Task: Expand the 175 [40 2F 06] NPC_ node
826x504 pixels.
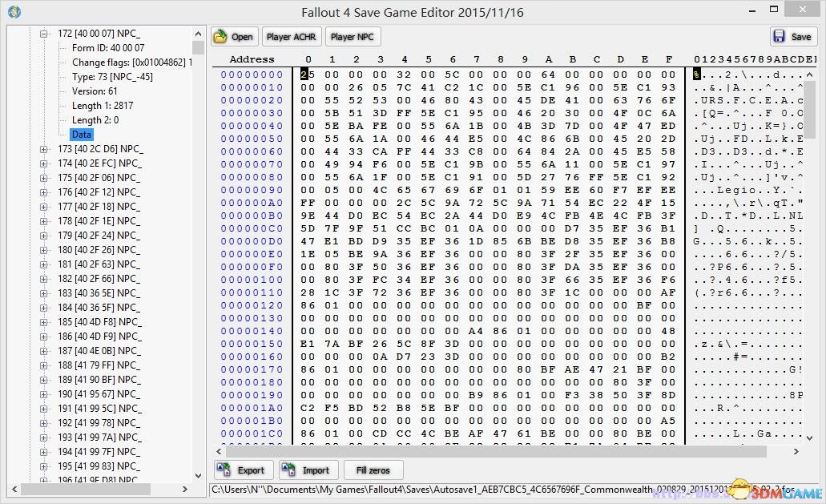Action: (x=44, y=178)
